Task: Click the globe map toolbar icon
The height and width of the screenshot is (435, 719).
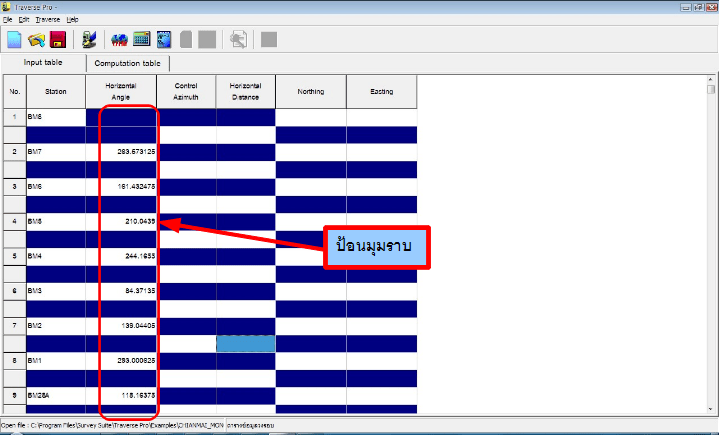Action: point(119,40)
